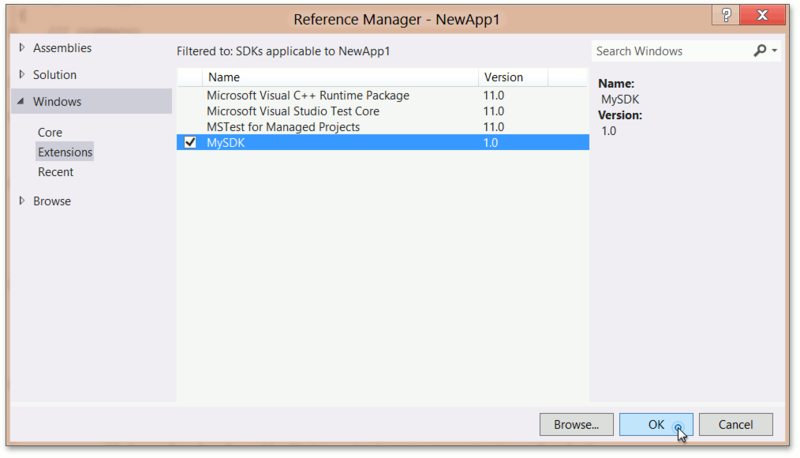Open the search options dropdown arrow
This screenshot has height=458, width=800.
tap(774, 50)
